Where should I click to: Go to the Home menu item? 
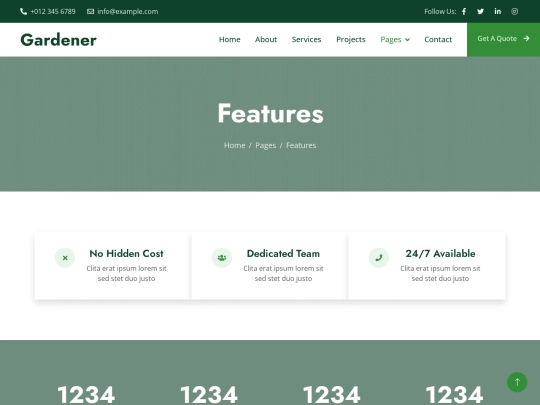click(230, 40)
